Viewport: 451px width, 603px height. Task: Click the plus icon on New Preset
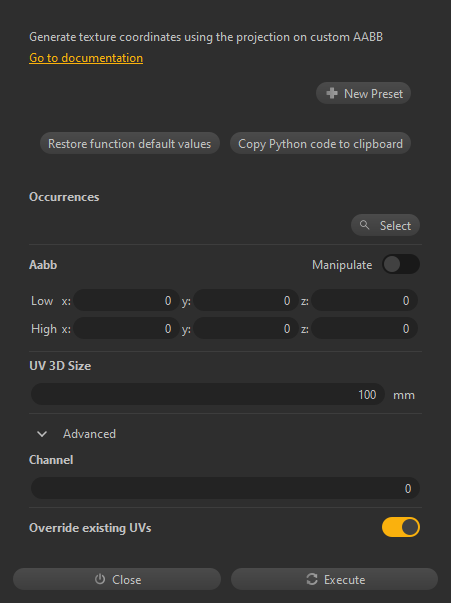click(x=332, y=93)
